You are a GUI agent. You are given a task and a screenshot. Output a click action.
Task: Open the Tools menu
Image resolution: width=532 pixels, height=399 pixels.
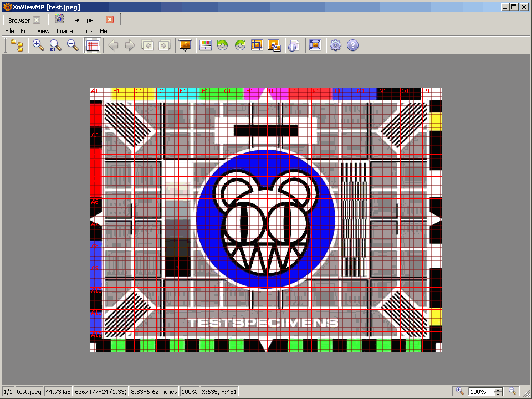coord(86,31)
